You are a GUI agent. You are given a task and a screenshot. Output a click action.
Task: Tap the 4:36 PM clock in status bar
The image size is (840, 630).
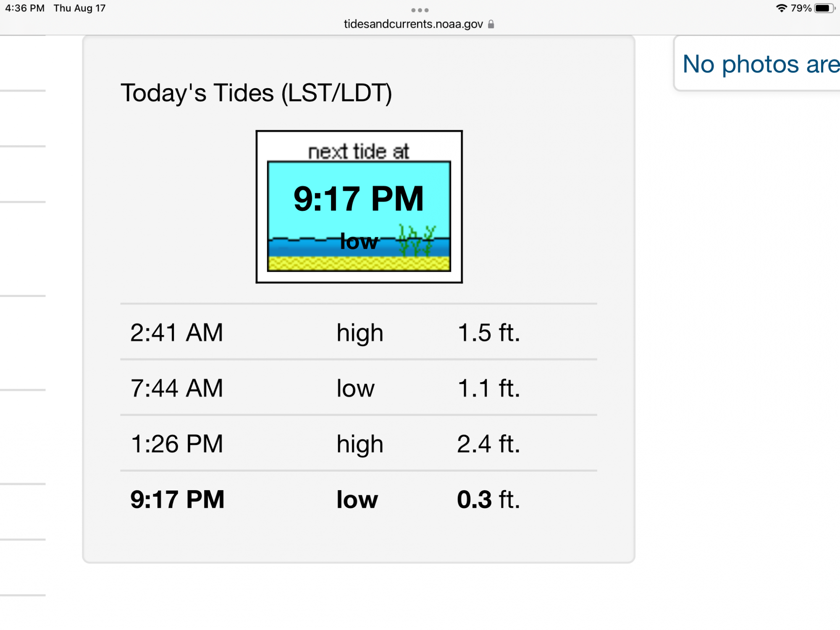pyautogui.click(x=25, y=8)
